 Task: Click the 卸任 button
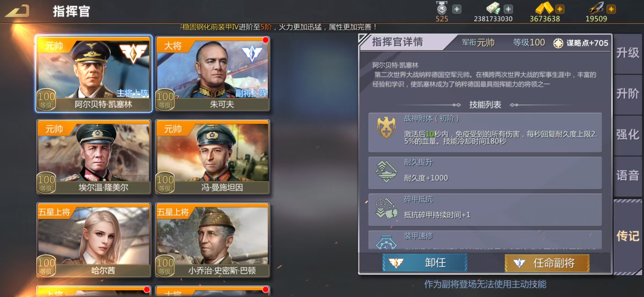click(x=425, y=263)
